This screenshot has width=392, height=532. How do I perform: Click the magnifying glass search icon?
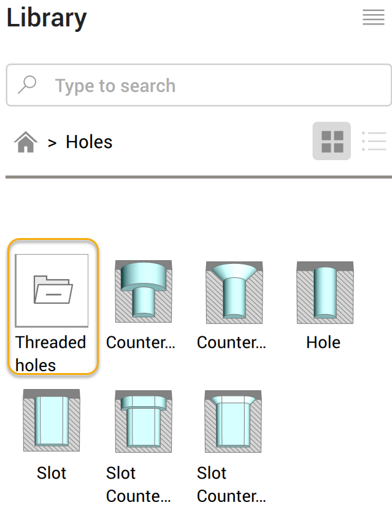point(27,85)
